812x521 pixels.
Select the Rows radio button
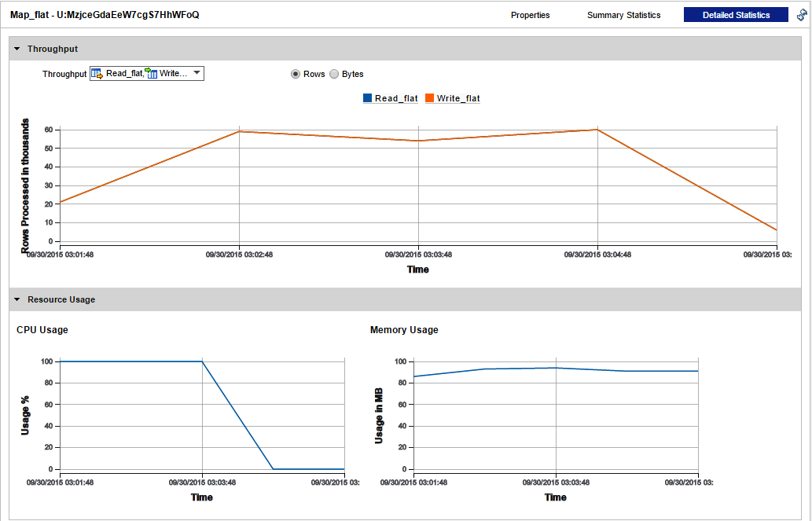(x=296, y=74)
